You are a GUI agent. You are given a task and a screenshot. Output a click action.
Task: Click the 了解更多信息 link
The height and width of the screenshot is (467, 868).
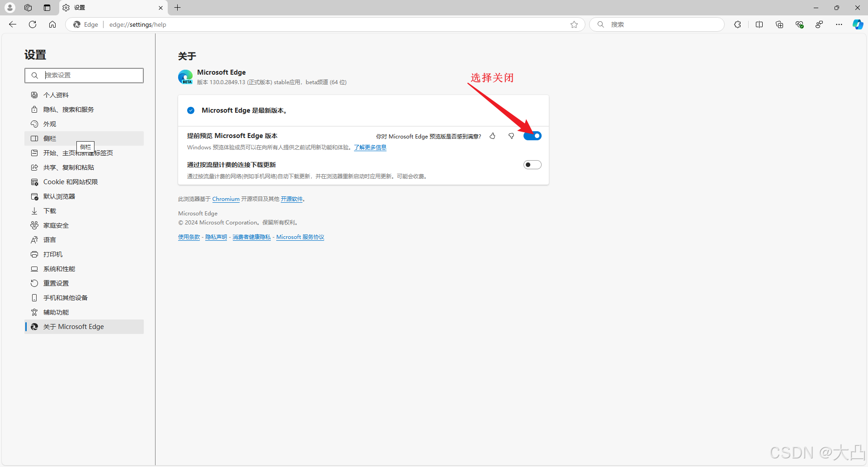coord(370,148)
